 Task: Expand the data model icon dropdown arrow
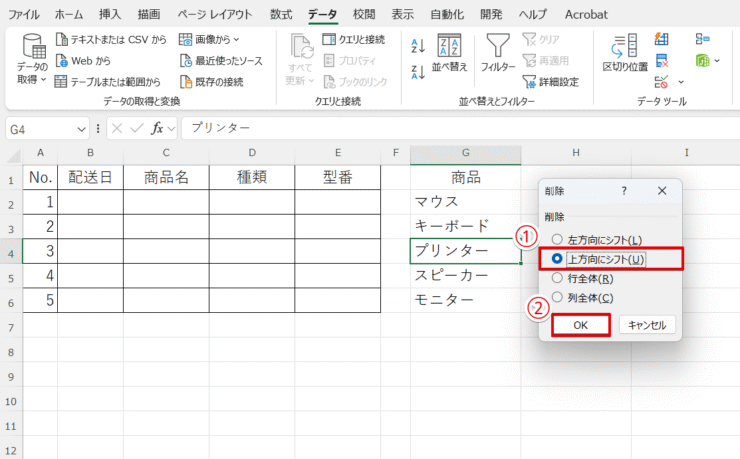coord(717,61)
